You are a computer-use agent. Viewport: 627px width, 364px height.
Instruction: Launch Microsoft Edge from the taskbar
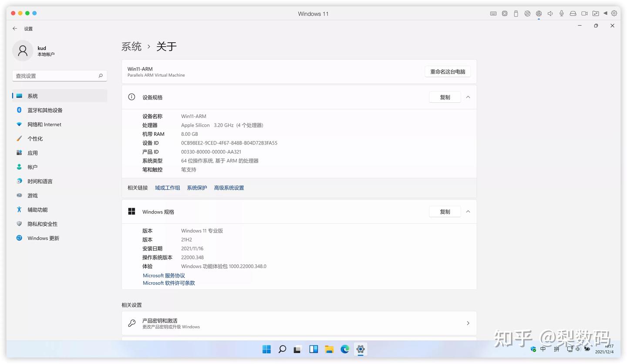pyautogui.click(x=345, y=349)
